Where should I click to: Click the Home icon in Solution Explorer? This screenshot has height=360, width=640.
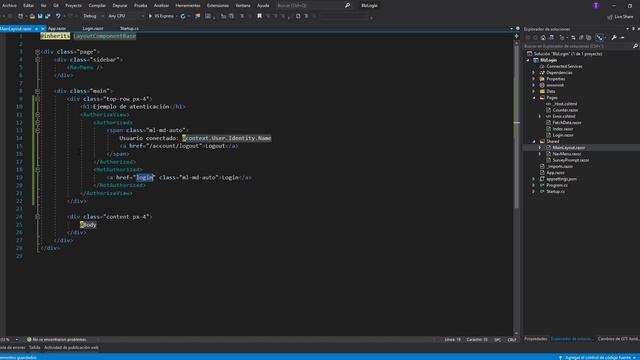[543, 38]
